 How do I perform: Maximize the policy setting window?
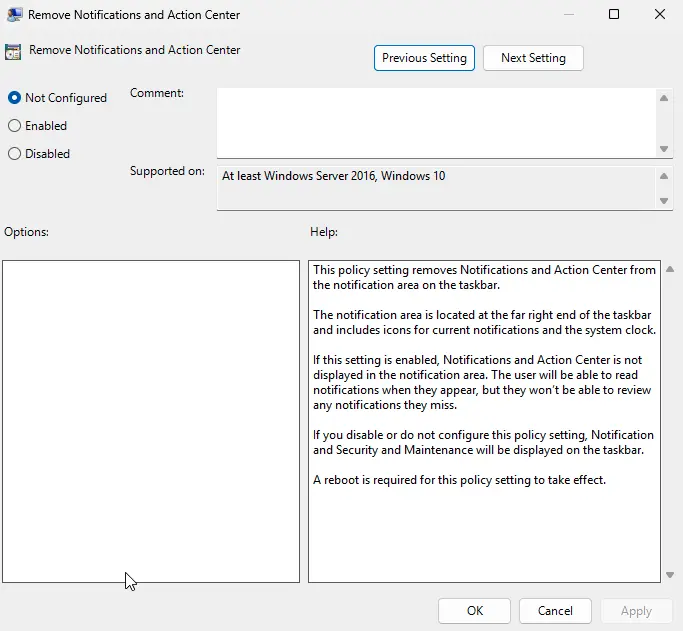pos(614,15)
